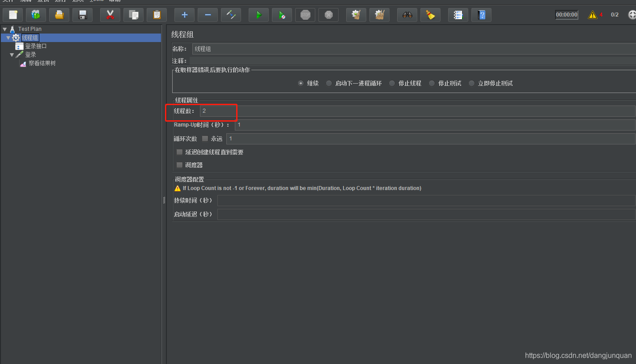The height and width of the screenshot is (364, 636).
Task: Select 登录 sampler in the tree
Action: [30, 55]
